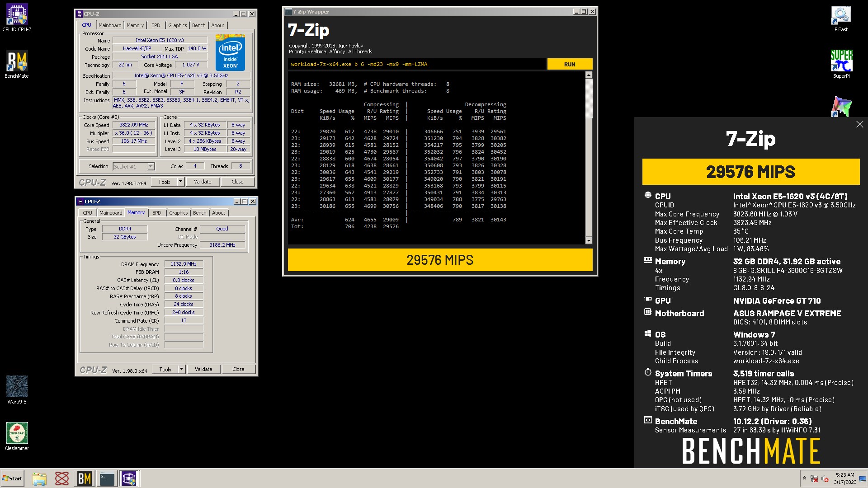Select Mainboard tab in bottom CPU-Z window

[111, 213]
